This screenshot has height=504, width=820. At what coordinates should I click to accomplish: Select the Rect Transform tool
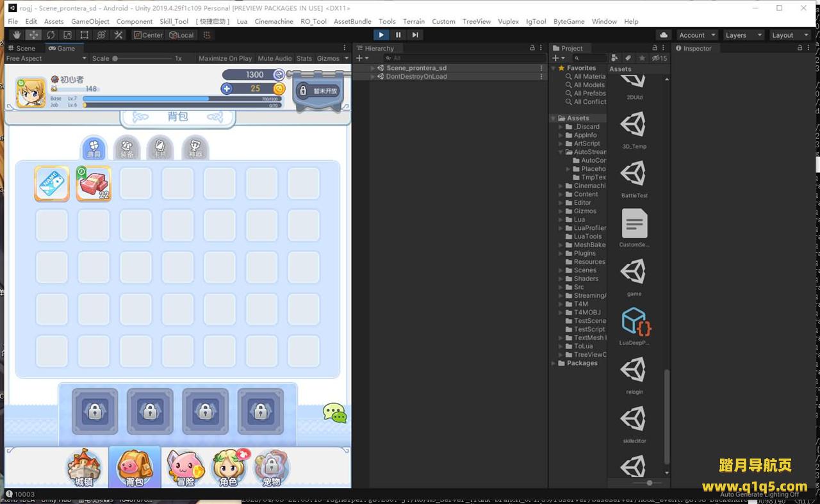[x=85, y=35]
